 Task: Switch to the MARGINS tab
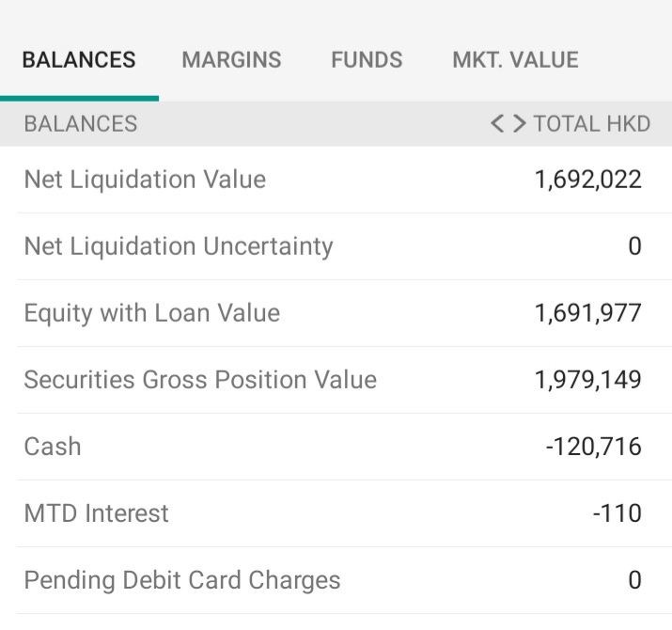tap(231, 59)
